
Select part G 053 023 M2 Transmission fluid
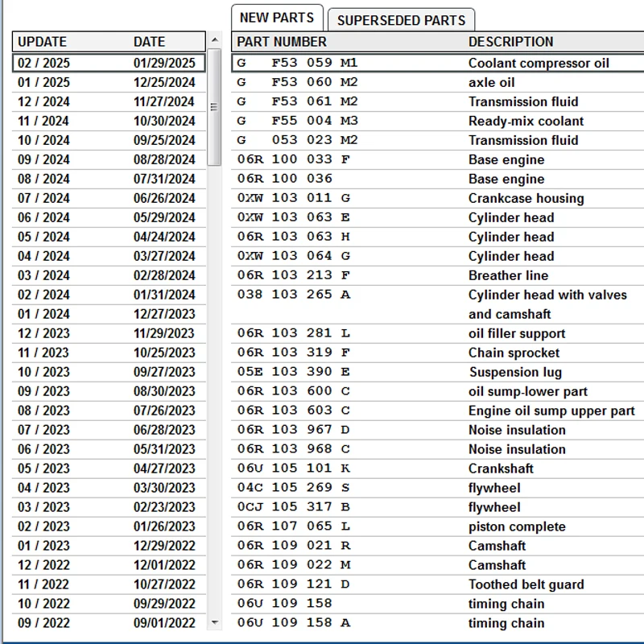pyautogui.click(x=438, y=140)
